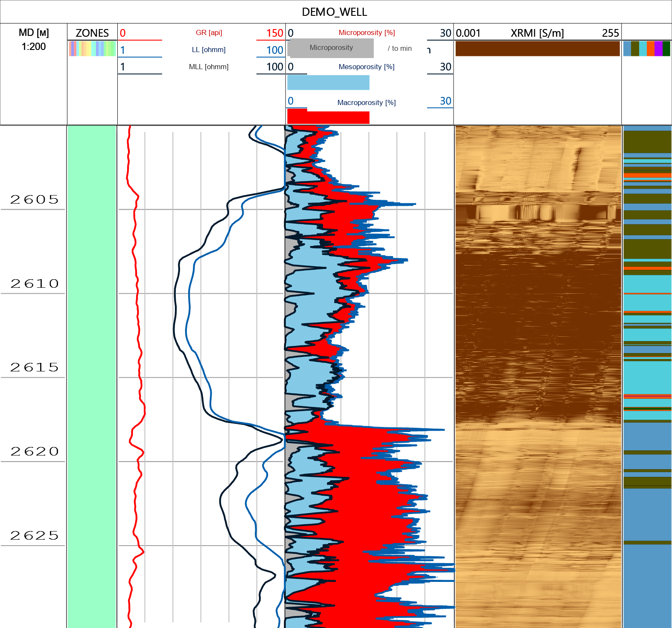This screenshot has width=672, height=628.
Task: Open the ZONES track header
Action: [x=92, y=33]
